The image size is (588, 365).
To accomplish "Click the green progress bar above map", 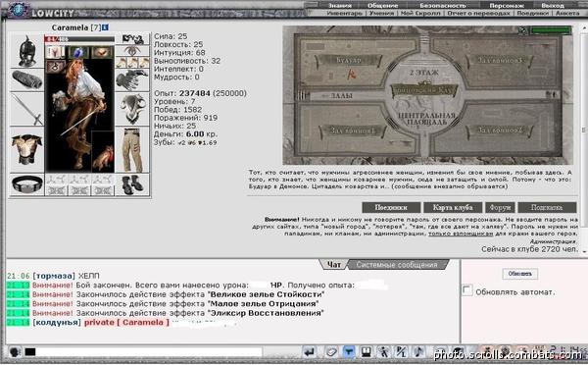I will coord(551,30).
